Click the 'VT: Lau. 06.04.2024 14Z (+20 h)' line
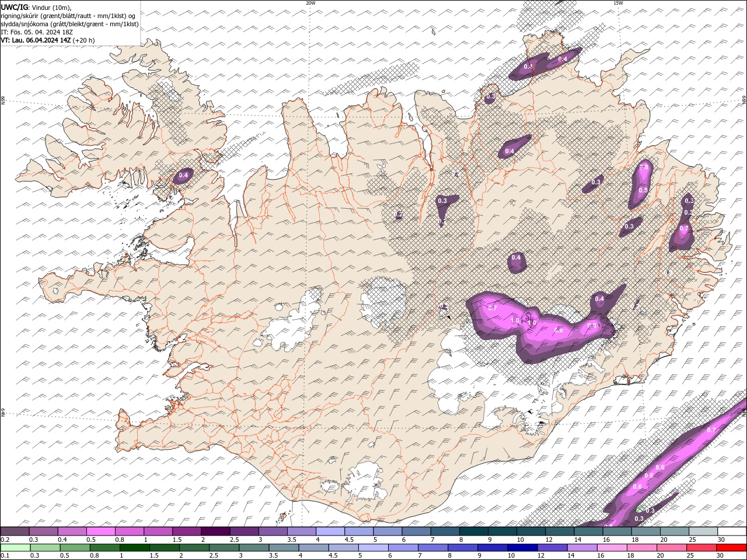The width and height of the screenshot is (747, 560). tap(48, 40)
